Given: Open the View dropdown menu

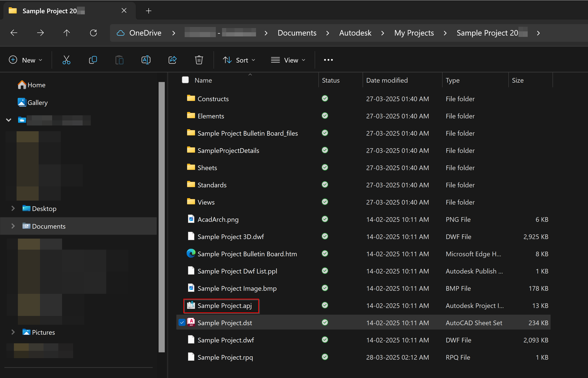Looking at the screenshot, I should tap(288, 60).
